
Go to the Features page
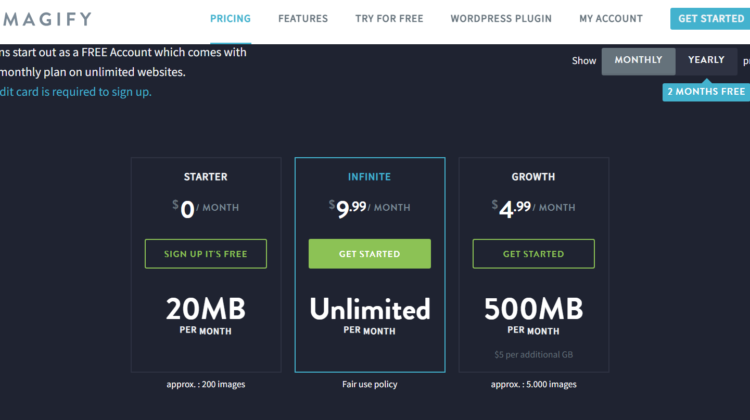(x=302, y=19)
